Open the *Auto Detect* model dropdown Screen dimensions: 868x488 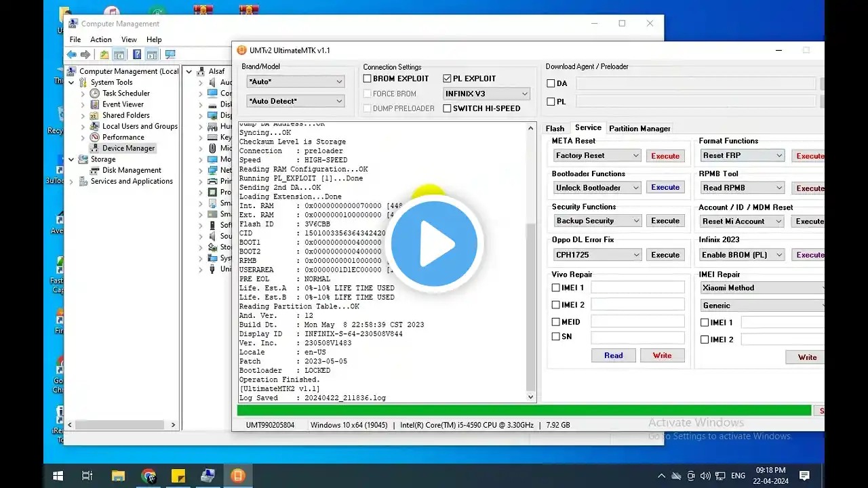coord(296,101)
